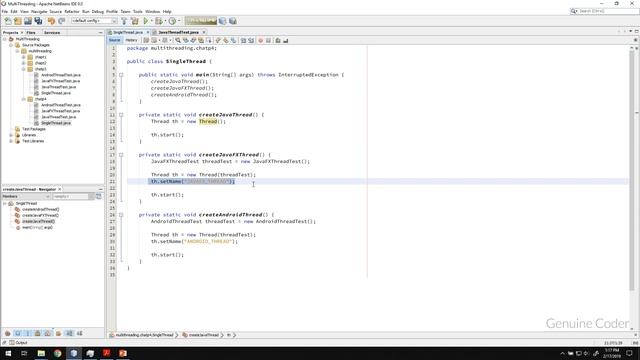
Task: Toggle Sort by Source navigator button
Action: click(x=80, y=333)
